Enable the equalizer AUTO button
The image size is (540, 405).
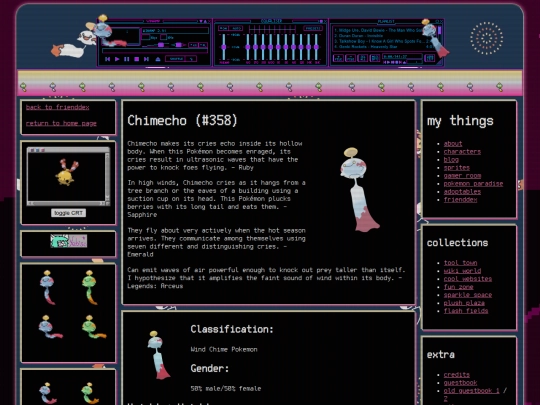237,28
